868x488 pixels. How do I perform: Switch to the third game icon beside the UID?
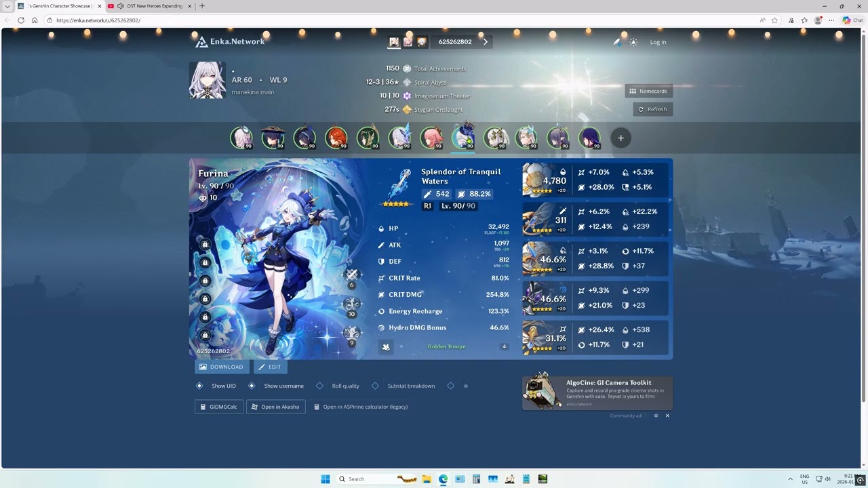[422, 42]
